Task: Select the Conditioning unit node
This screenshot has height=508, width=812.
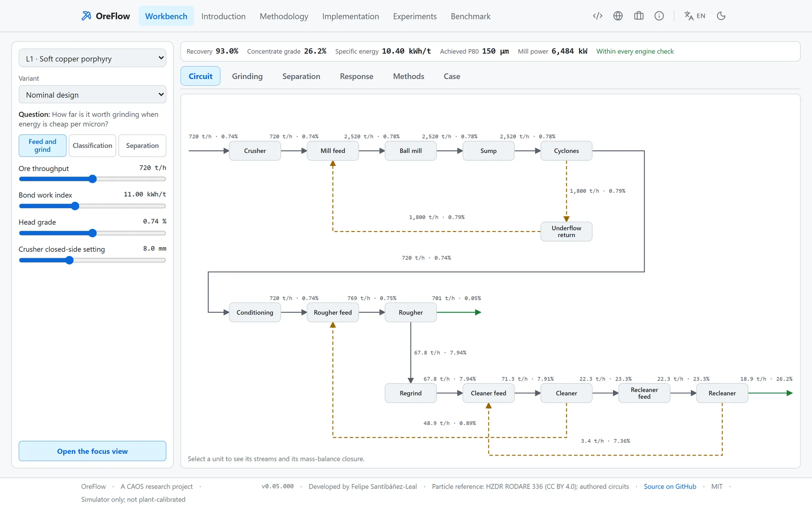Action: pos(255,312)
